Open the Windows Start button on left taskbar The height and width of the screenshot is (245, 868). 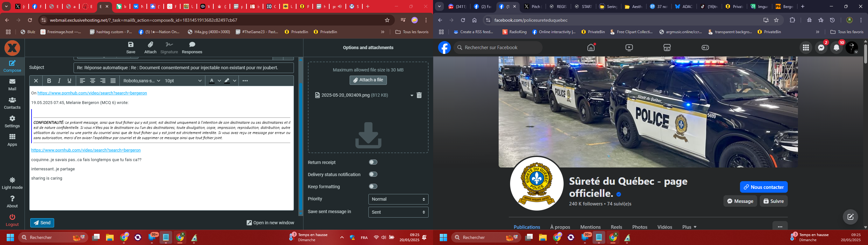[x=11, y=238]
